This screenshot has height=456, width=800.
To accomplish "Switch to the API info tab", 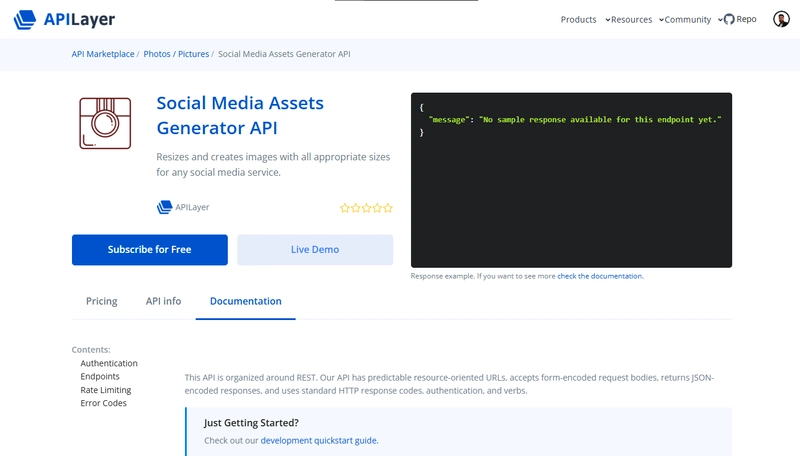I will [x=163, y=301].
